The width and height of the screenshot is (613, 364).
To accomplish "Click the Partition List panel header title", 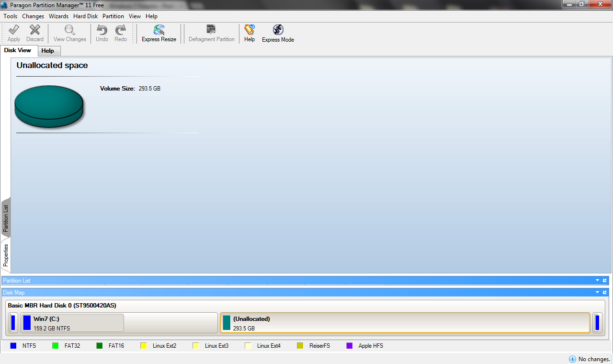I will point(17,281).
